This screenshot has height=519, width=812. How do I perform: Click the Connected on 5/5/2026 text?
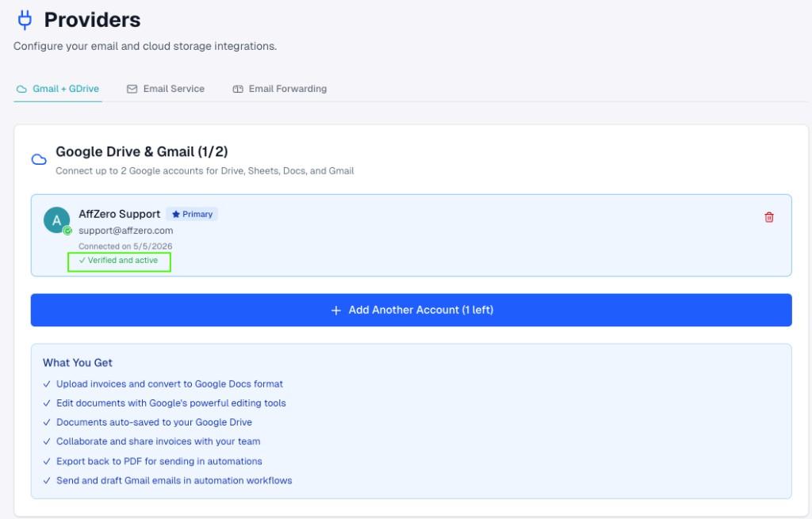pyautogui.click(x=125, y=246)
